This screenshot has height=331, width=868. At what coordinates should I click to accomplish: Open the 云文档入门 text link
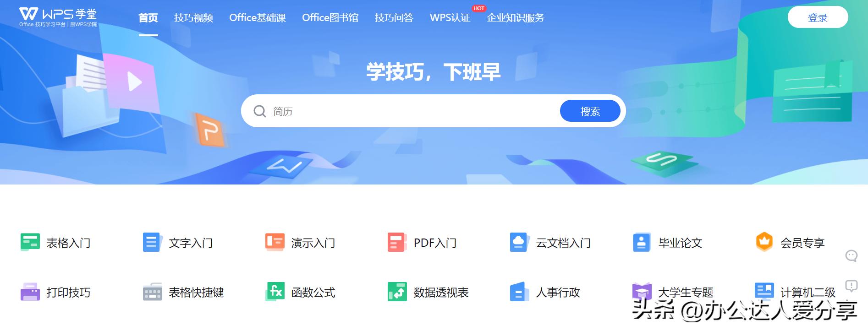(x=563, y=243)
